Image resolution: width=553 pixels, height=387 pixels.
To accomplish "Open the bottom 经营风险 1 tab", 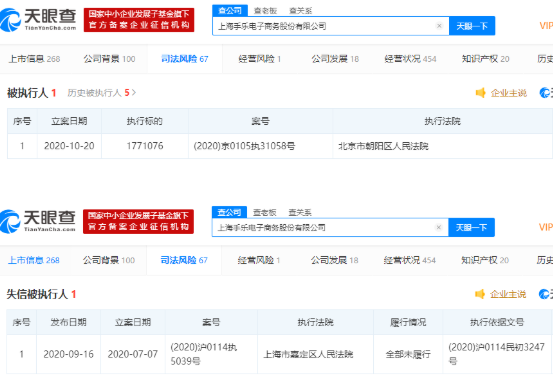I will point(259,260).
